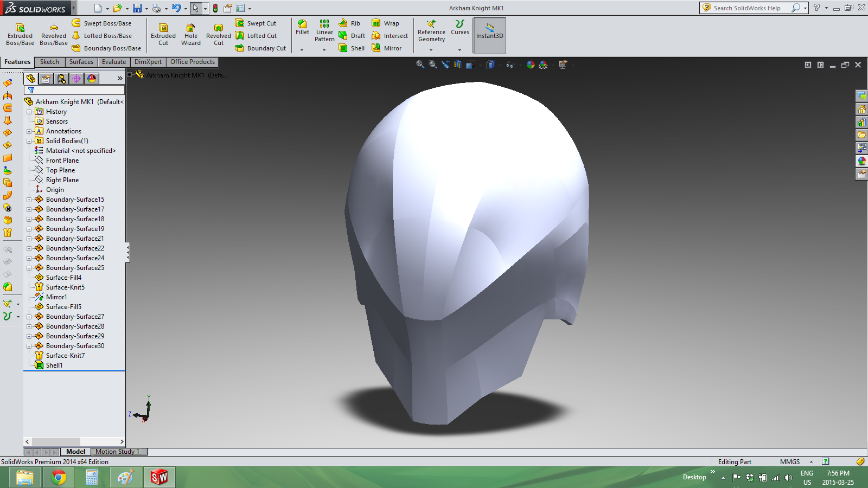
Task: Choose the Lofted Cut command
Action: tap(256, 36)
